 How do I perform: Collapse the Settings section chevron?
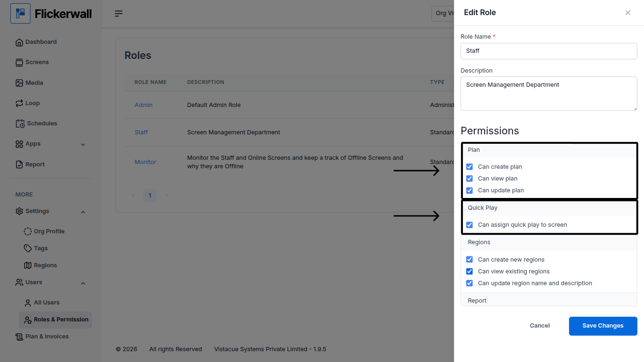pos(83,212)
